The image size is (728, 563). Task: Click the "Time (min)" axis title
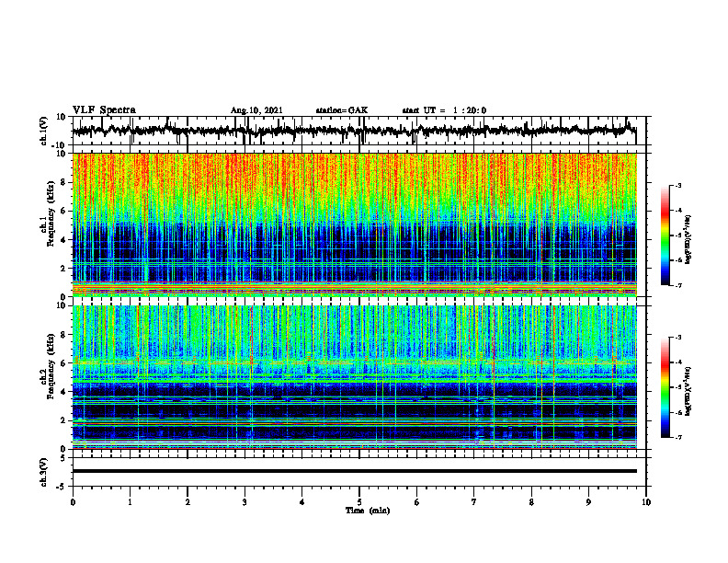click(x=368, y=511)
